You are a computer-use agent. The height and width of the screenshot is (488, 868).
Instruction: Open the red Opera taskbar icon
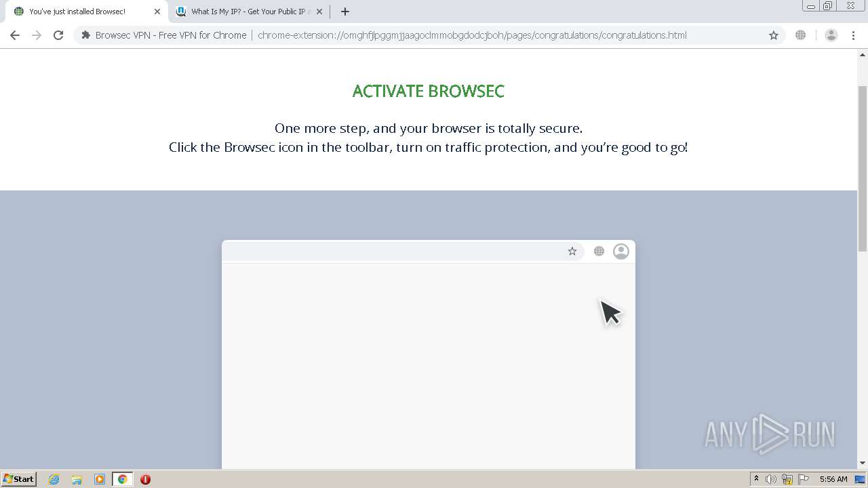(145, 479)
